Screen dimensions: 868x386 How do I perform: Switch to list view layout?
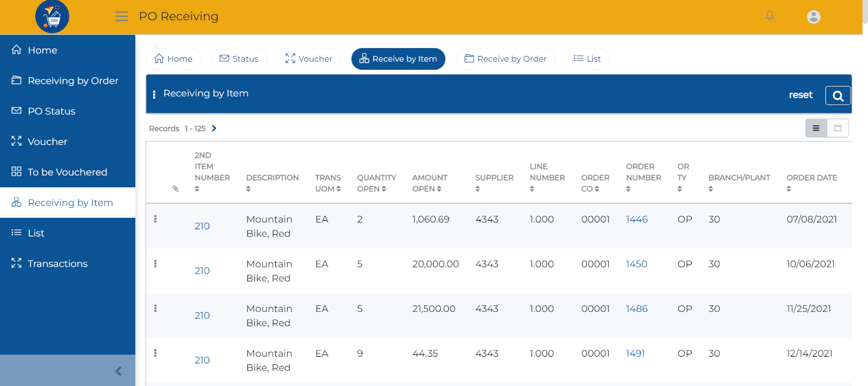(816, 128)
